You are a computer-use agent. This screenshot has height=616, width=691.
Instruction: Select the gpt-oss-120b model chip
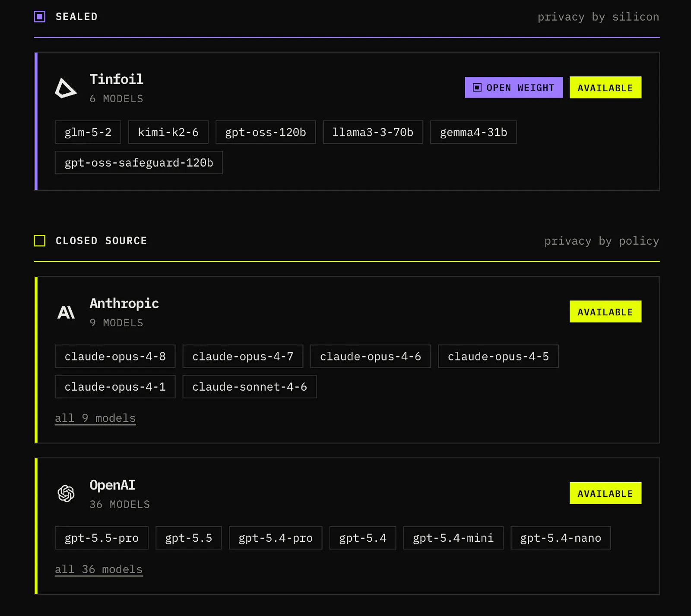click(266, 132)
